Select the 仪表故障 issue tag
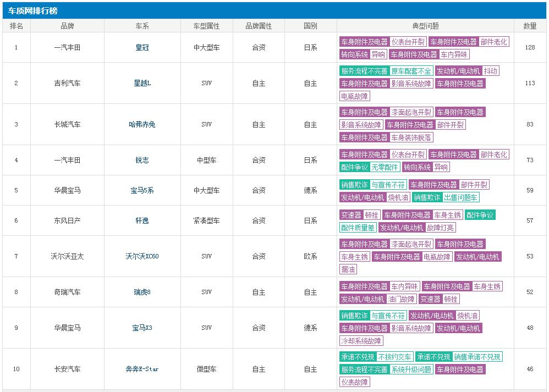The width and height of the screenshot is (549, 392). [354, 382]
